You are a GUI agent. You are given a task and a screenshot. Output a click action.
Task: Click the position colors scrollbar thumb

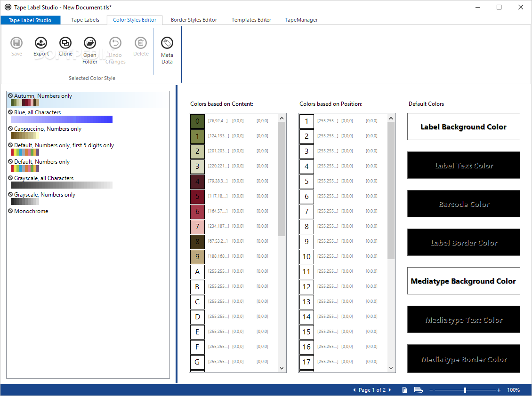coord(391,190)
